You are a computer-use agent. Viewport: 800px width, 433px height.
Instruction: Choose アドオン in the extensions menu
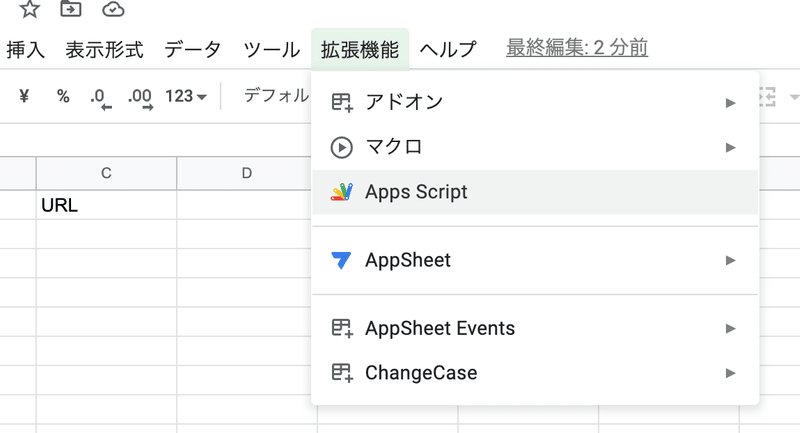pyautogui.click(x=535, y=103)
